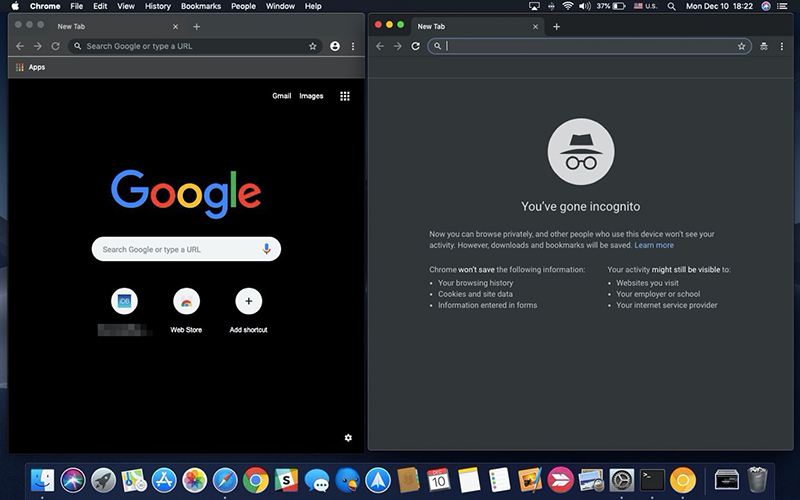This screenshot has width=800, height=500.
Task: Open Apple menu in menu bar
Action: [15, 6]
